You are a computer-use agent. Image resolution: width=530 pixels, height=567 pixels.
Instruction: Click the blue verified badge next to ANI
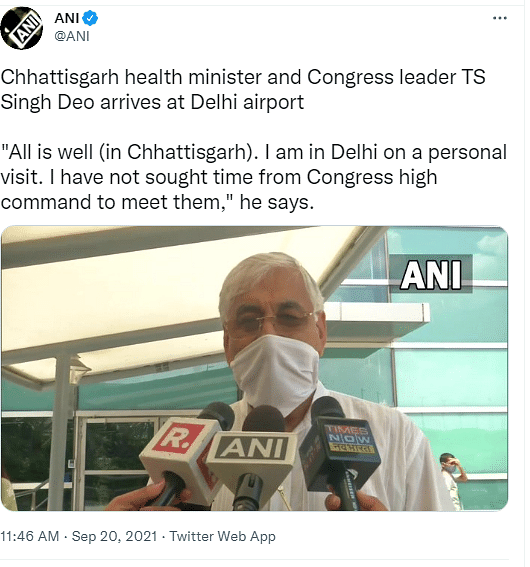90,18
